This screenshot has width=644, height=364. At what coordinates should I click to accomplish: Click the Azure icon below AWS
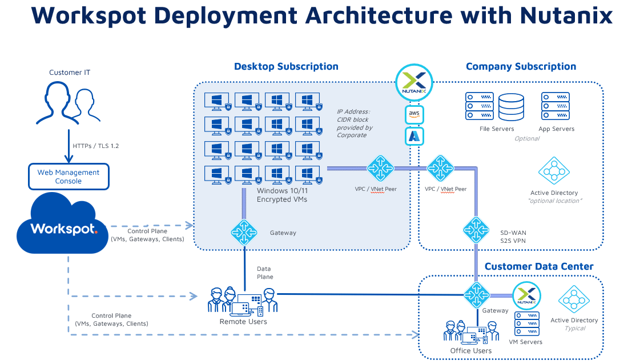[414, 136]
